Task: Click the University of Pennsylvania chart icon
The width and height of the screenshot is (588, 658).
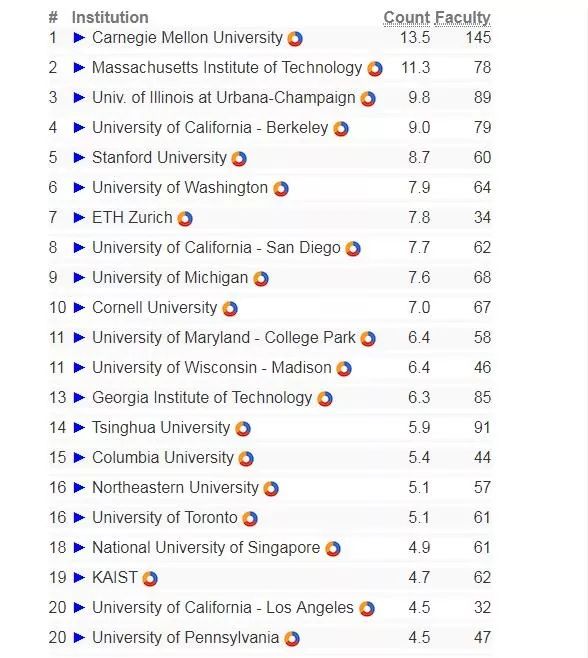Action: click(292, 639)
